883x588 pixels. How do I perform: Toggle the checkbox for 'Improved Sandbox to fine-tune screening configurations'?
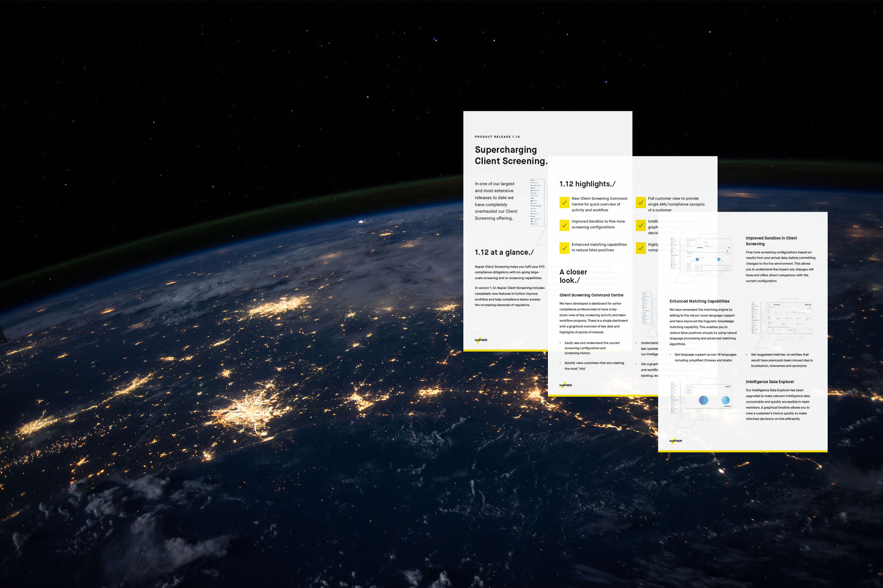pyautogui.click(x=564, y=224)
